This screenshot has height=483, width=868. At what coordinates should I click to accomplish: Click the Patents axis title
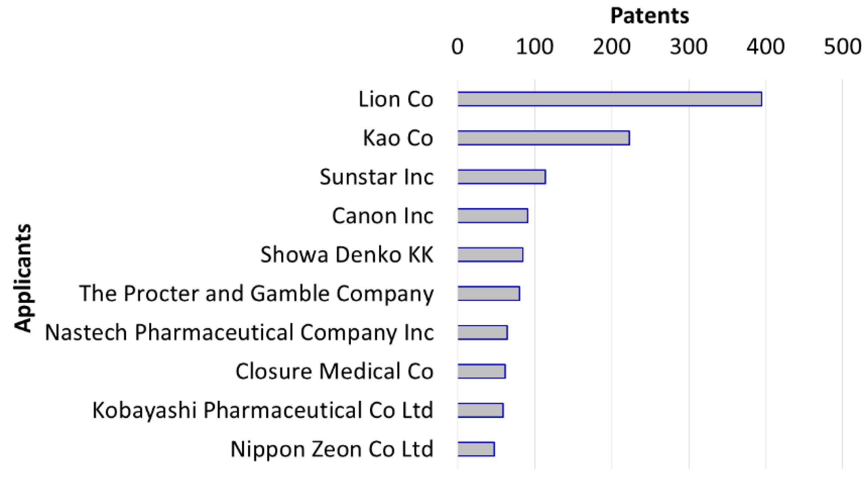pyautogui.click(x=650, y=16)
